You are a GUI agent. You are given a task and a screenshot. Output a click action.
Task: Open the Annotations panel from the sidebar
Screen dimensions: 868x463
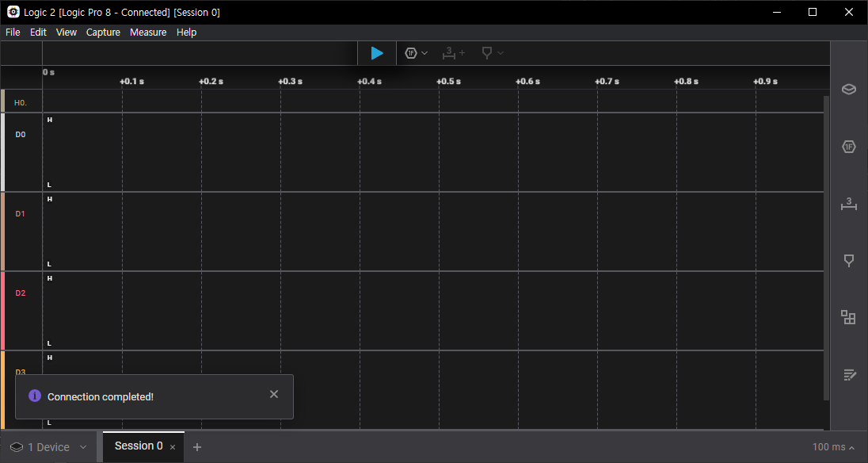[x=848, y=260]
